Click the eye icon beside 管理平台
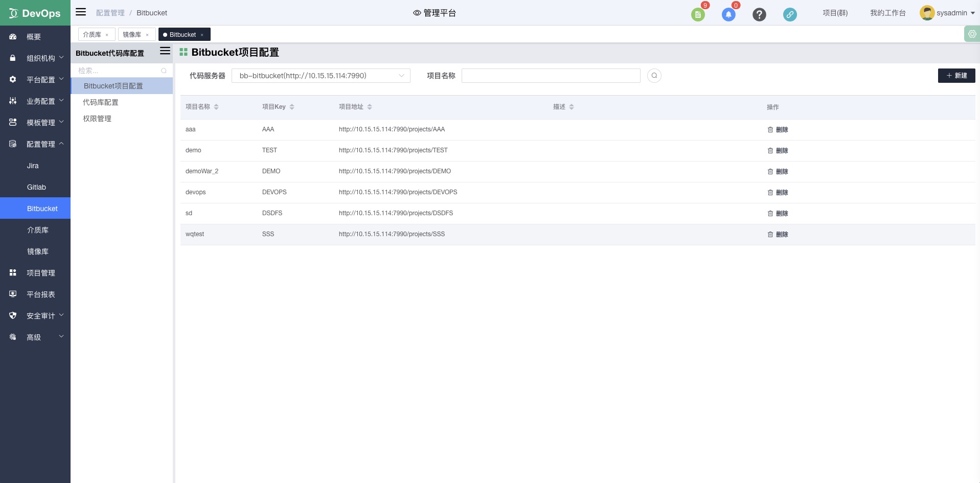The width and height of the screenshot is (980, 483). pyautogui.click(x=417, y=13)
